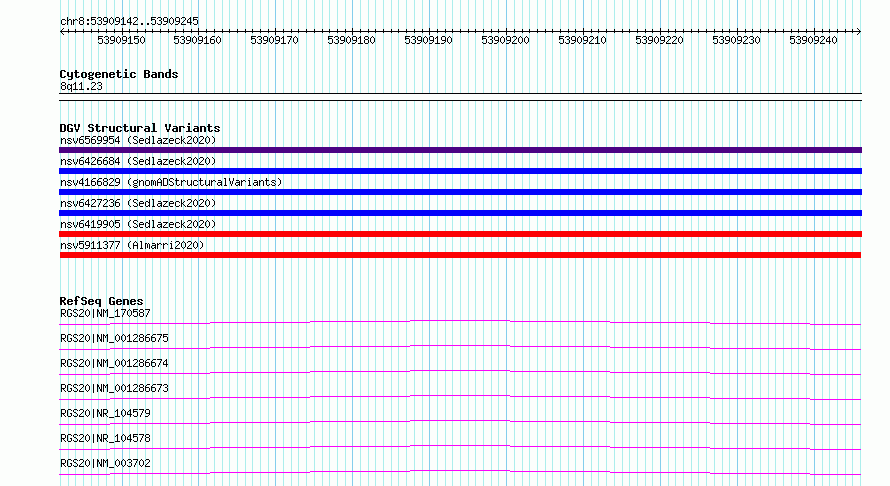Click the right arrowhead of the coordinate ruler
Screen dimensions: 890x486
(x=859, y=31)
